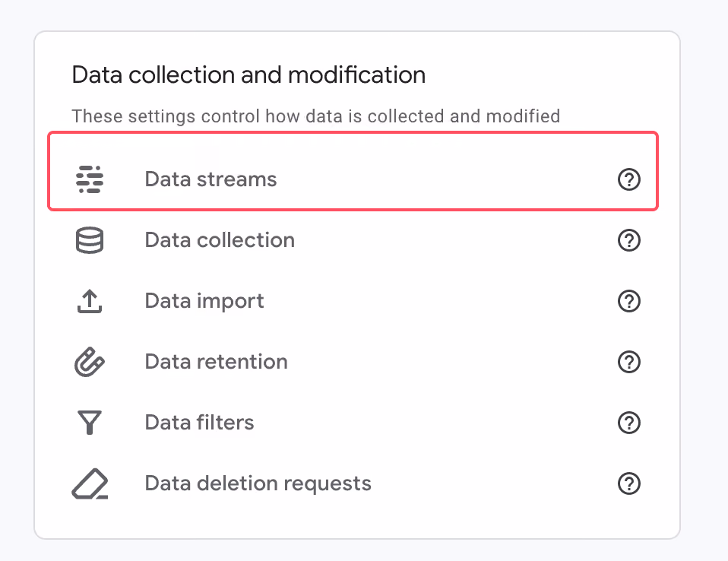Screen dimensions: 728x561
Task: Open help for Data retention
Action: tap(629, 362)
